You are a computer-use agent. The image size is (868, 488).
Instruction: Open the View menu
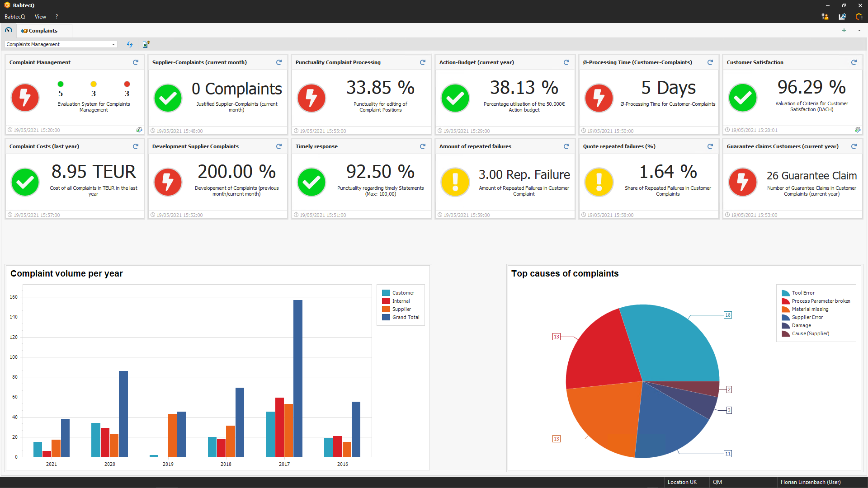[40, 17]
